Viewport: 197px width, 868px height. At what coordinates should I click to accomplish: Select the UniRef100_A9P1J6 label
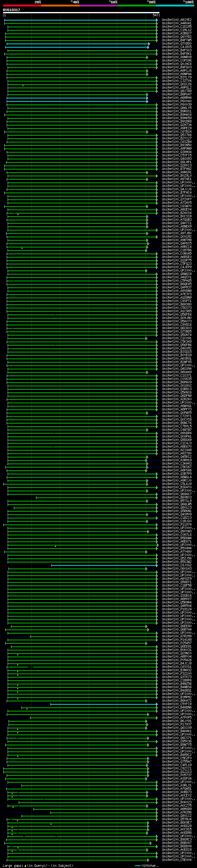click(177, 71)
